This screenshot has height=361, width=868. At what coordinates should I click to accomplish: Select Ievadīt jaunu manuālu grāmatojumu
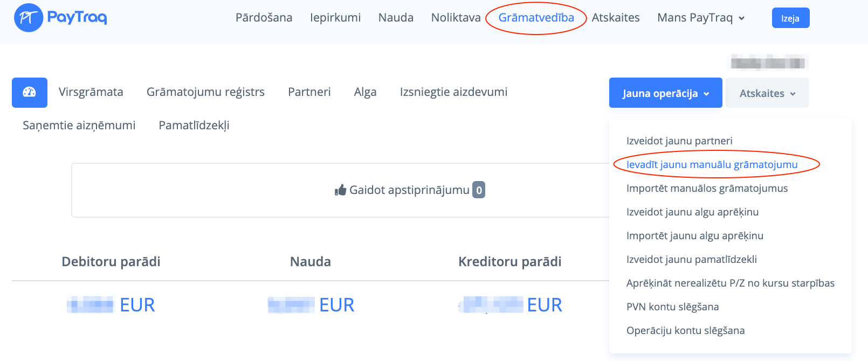(712, 165)
